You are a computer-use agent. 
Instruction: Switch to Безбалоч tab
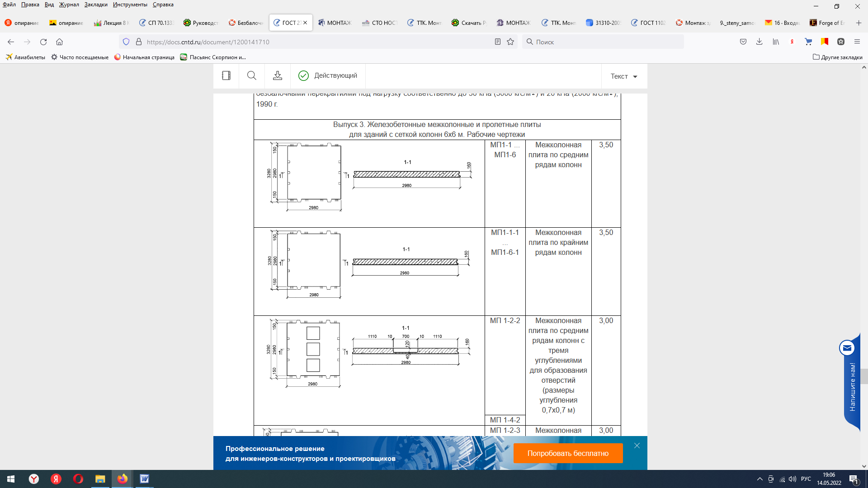tap(245, 23)
